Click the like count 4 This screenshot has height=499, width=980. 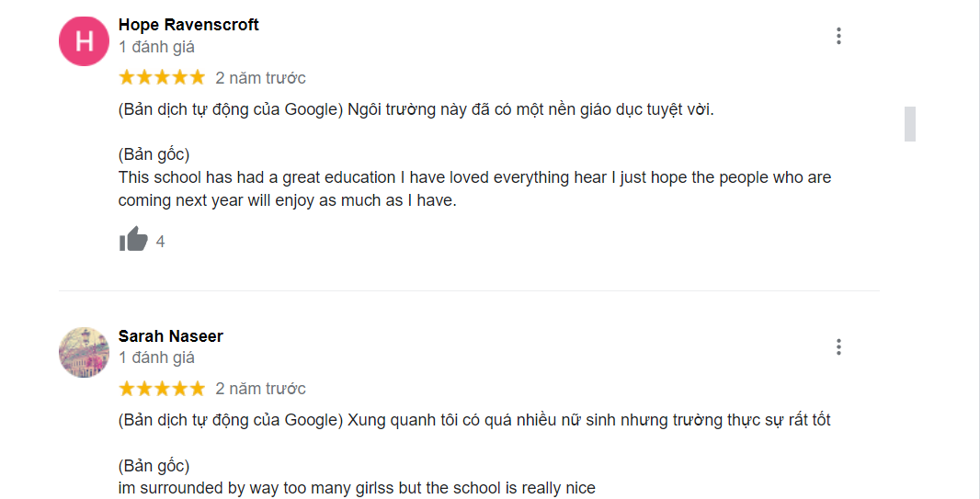click(161, 242)
